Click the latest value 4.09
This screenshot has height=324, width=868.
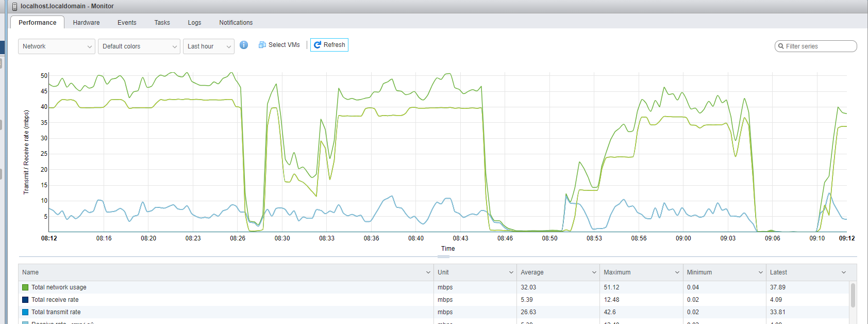[x=776, y=300]
